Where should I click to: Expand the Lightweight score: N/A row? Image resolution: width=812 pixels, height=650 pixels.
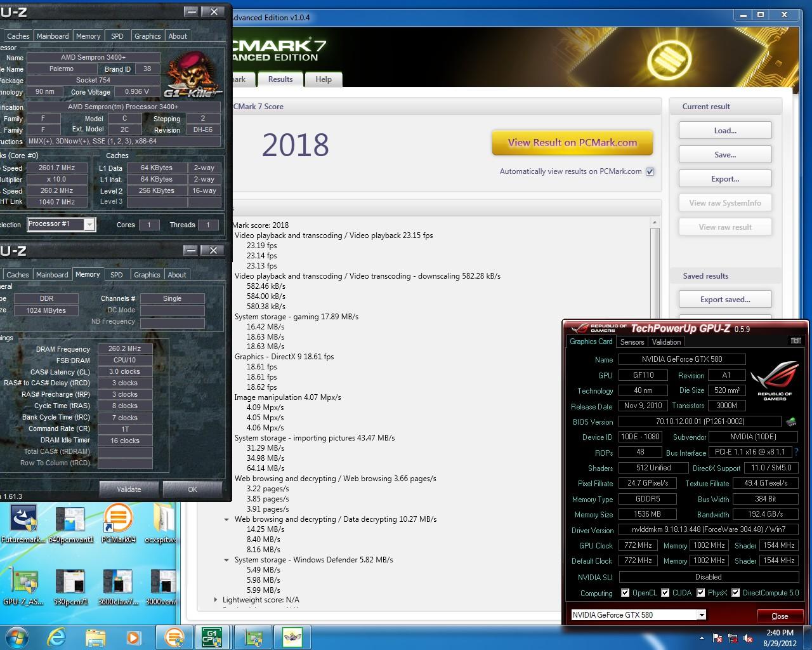[216, 600]
